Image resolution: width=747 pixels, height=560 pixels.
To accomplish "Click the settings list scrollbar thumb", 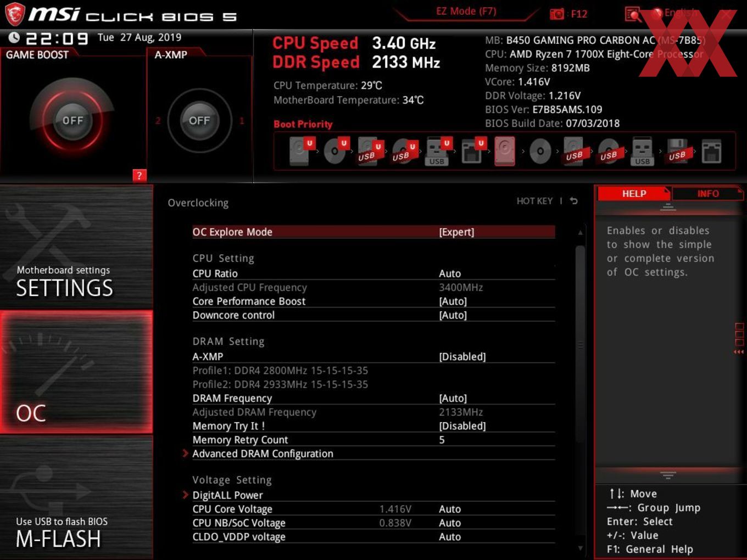I will 580,344.
